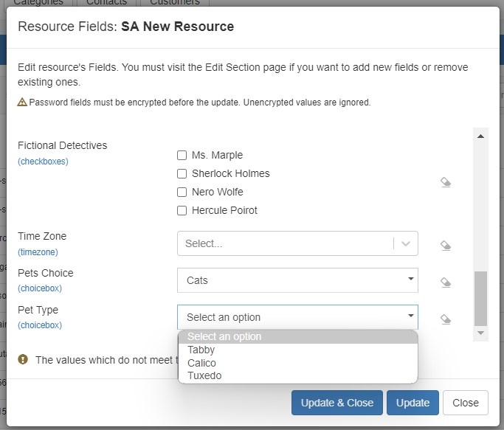Check the Ms. Marple checkbox
504x430 pixels.
tap(182, 156)
